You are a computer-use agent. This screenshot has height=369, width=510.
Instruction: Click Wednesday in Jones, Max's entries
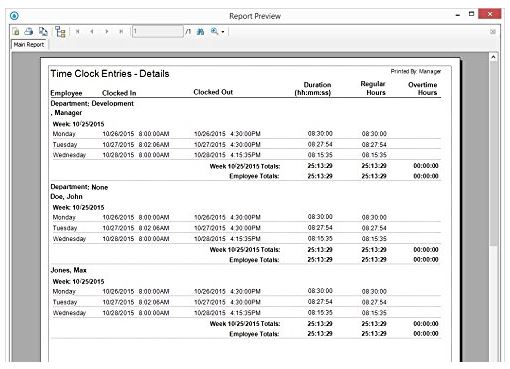(x=69, y=313)
